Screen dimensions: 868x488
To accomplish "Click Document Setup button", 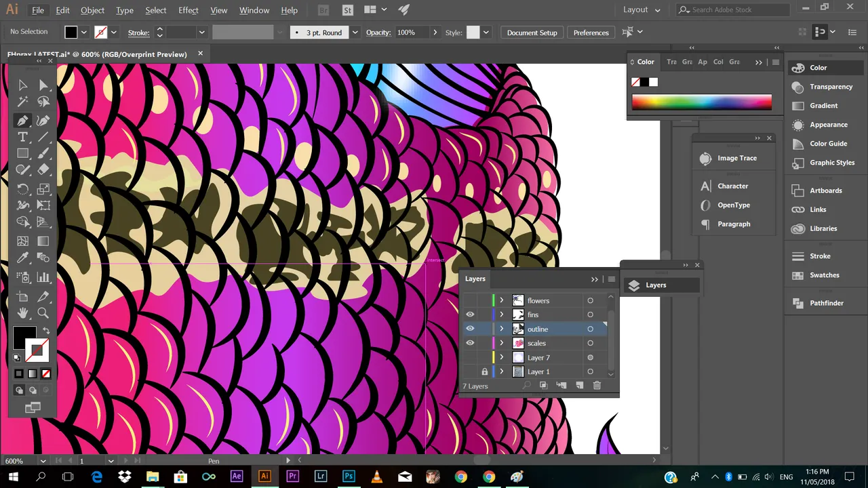I will (x=532, y=33).
